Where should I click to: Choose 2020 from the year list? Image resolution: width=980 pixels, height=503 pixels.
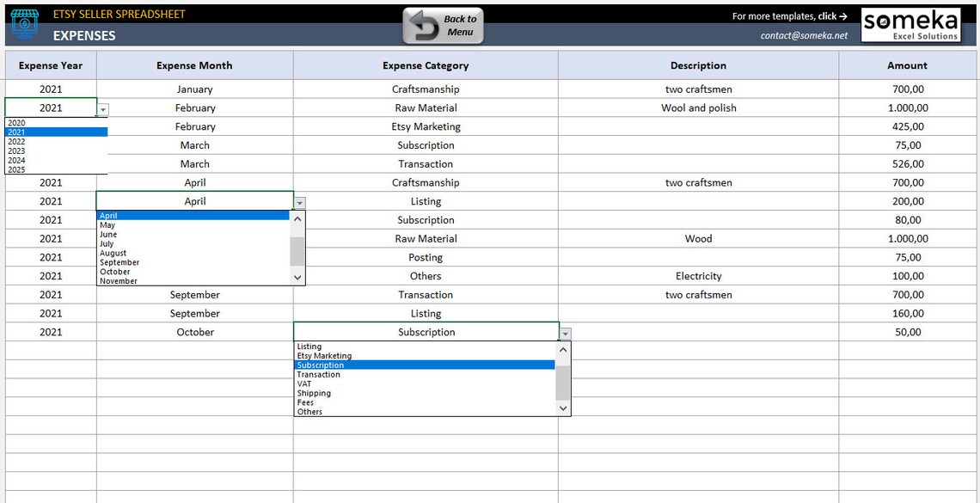(56, 123)
